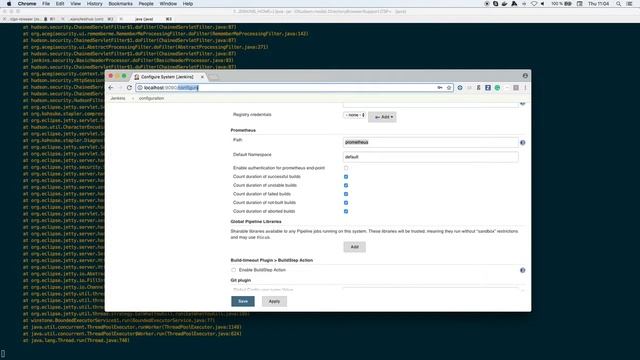
Task: Uncheck Count duration of unstable builds
Action: pos(346,185)
